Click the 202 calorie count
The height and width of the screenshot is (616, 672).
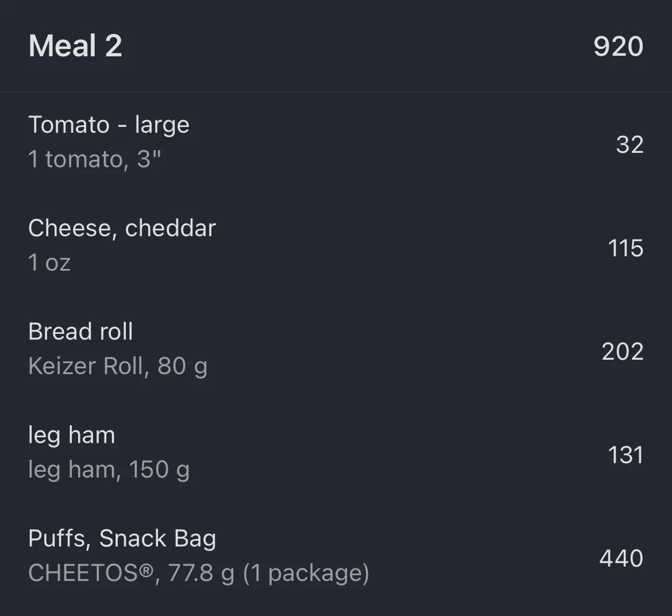click(623, 352)
